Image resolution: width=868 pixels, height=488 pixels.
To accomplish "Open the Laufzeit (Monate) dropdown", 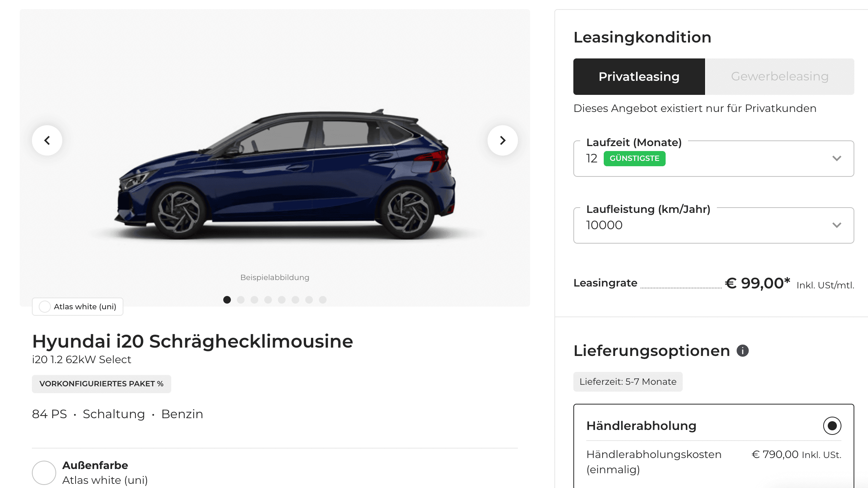I will click(x=713, y=159).
